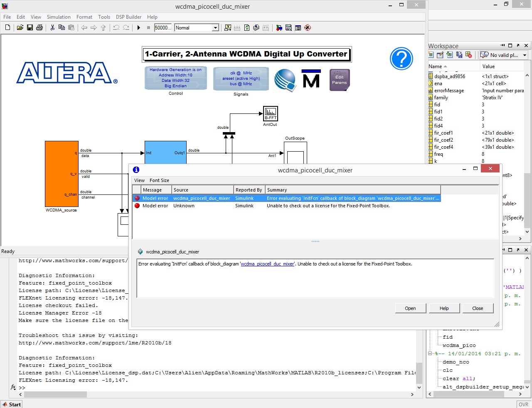
Task: Cut selection using the scissors icon
Action: pos(52,28)
